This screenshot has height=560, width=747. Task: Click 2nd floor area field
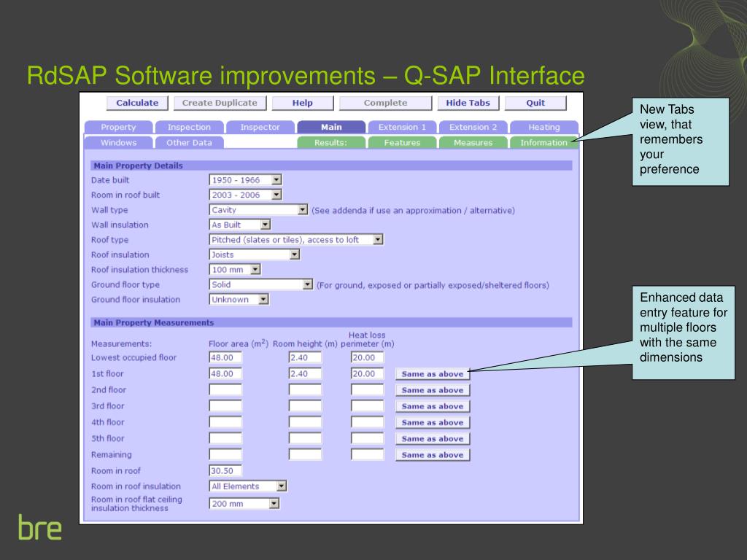click(x=225, y=390)
